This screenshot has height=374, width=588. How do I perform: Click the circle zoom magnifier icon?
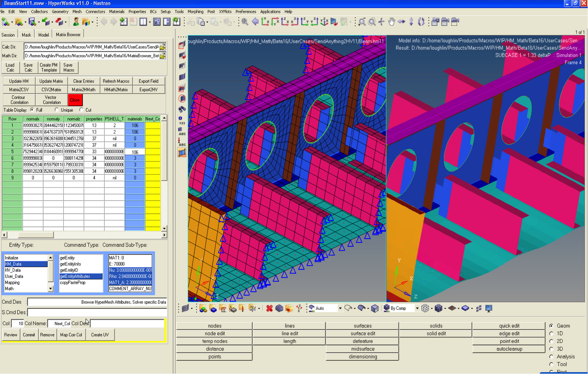pyautogui.click(x=372, y=22)
